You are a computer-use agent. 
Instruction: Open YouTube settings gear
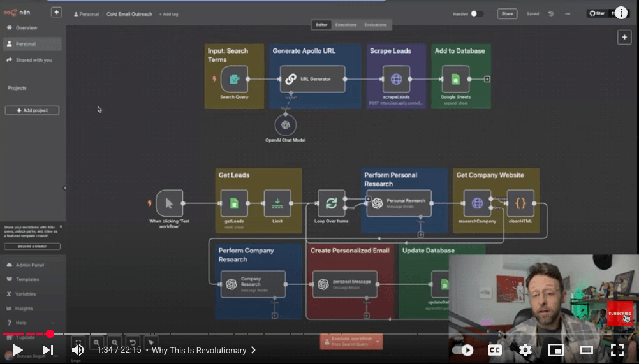(525, 350)
